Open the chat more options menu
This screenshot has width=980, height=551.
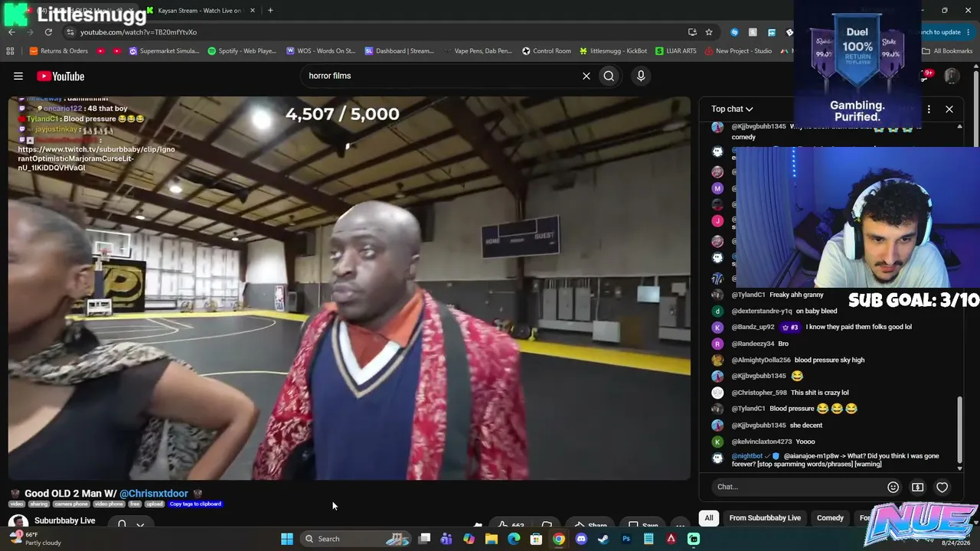click(x=929, y=109)
